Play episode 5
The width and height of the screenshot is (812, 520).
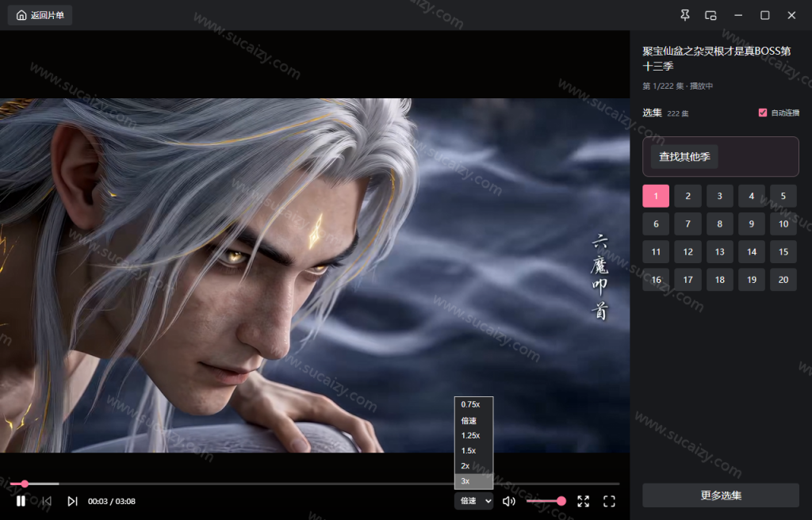click(x=783, y=196)
